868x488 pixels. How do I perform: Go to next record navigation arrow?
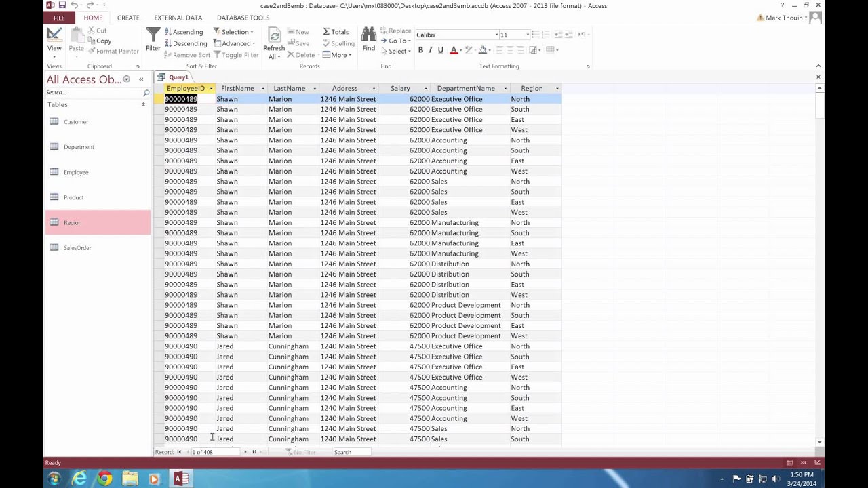(x=245, y=452)
